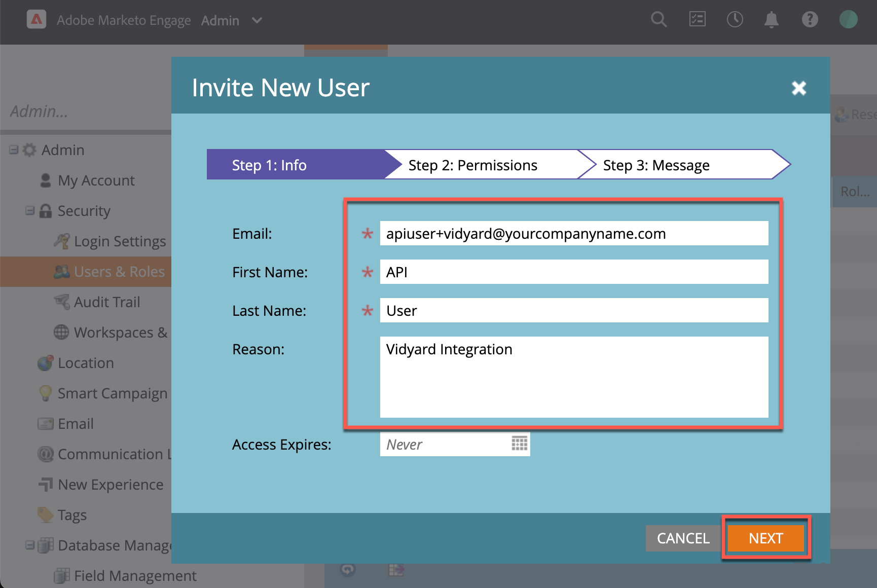Open the help question mark icon
The width and height of the screenshot is (877, 588).
point(810,20)
